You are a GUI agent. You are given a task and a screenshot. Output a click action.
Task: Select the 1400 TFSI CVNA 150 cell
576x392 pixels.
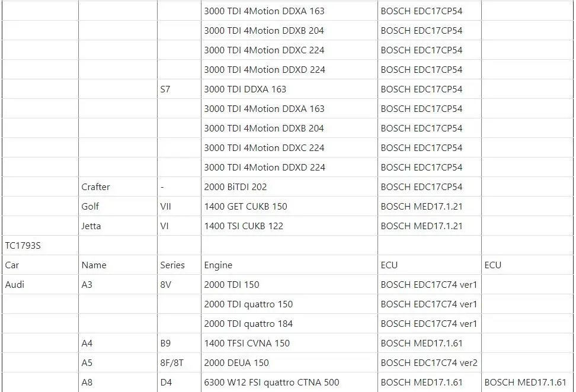[289, 343]
